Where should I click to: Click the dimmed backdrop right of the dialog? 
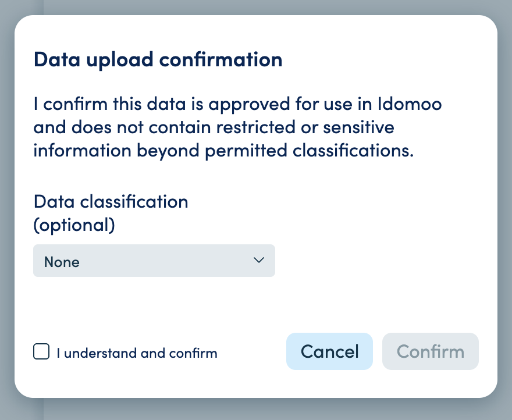[505, 209]
